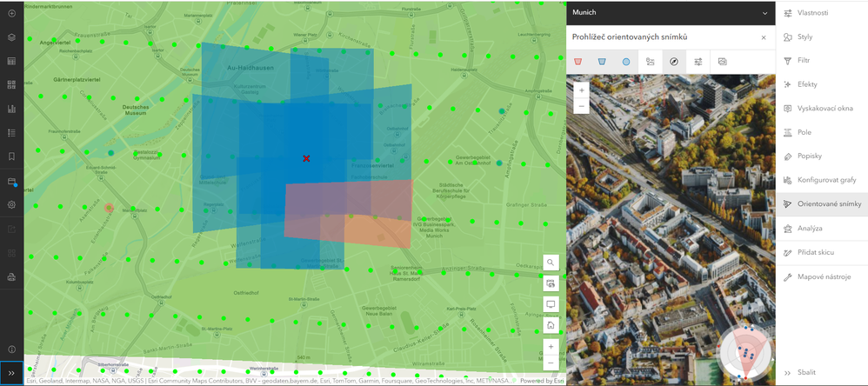Open image enhancement sliders tool in viewer
This screenshot has height=386, width=868.
point(698,62)
